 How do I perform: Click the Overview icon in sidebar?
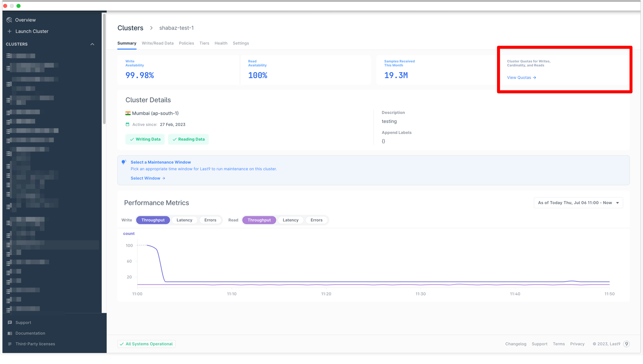pyautogui.click(x=9, y=20)
